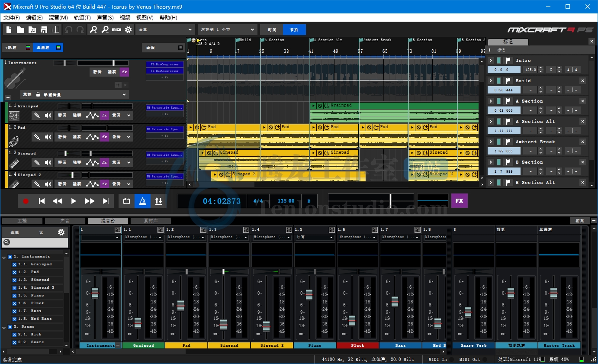Open the master FX purple button
Viewport: 598px width, 364px height.
(459, 201)
